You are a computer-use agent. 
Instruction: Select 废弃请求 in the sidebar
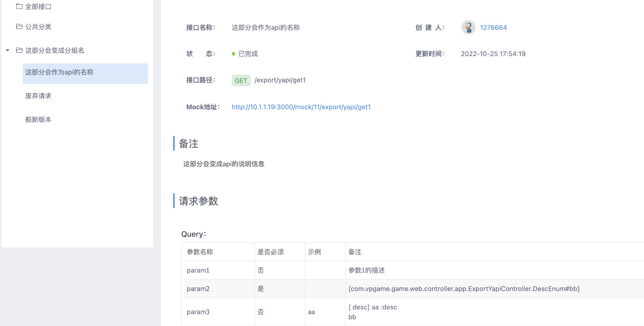(38, 96)
